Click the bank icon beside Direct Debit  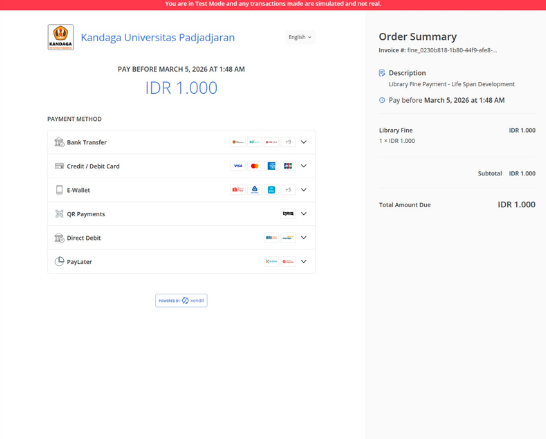click(x=59, y=238)
